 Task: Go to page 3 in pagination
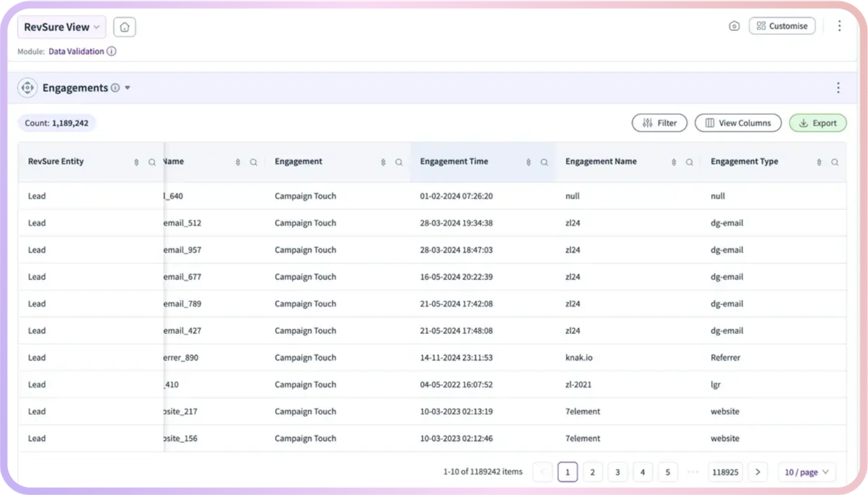tap(618, 472)
